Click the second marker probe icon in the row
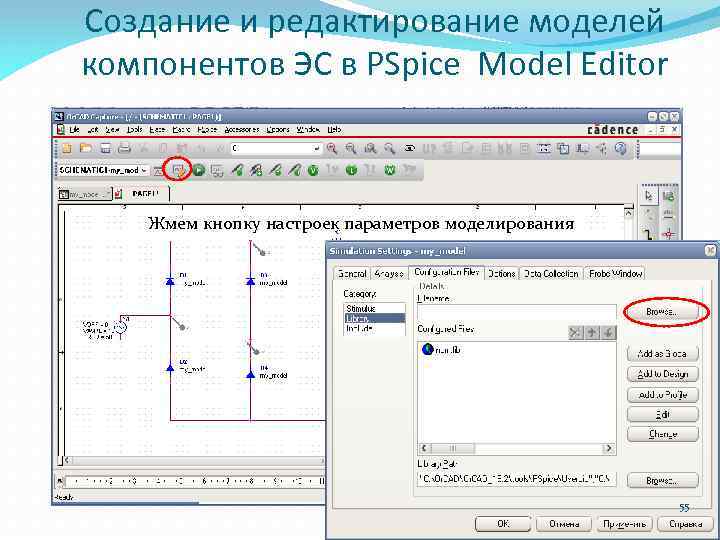720x540 pixels. click(256, 170)
